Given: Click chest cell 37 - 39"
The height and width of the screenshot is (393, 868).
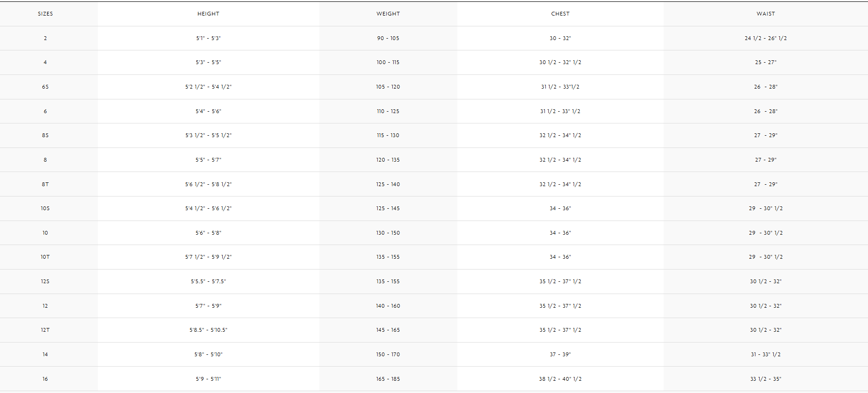Looking at the screenshot, I should [x=560, y=354].
